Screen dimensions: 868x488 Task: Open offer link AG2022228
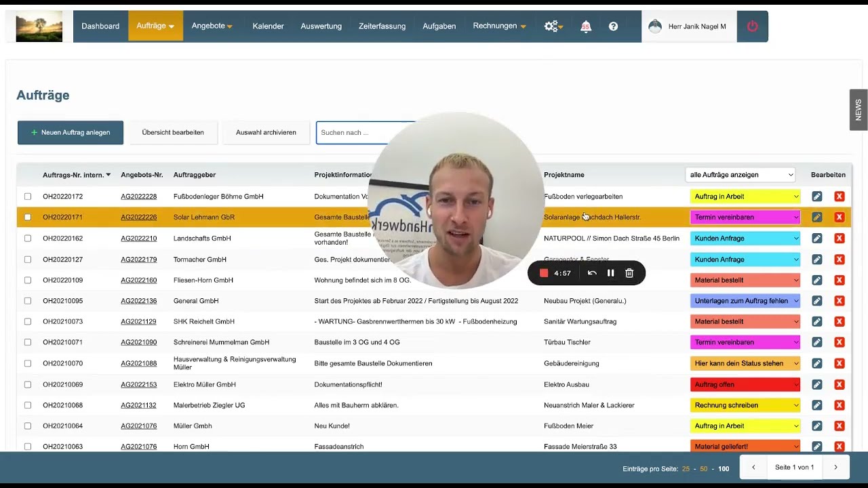click(138, 197)
